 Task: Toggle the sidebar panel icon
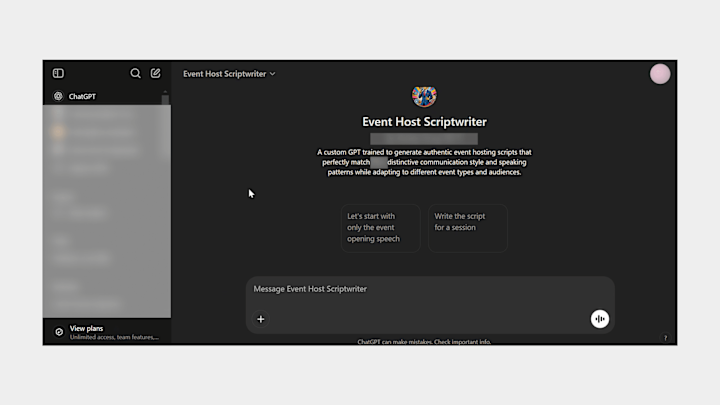(x=58, y=73)
